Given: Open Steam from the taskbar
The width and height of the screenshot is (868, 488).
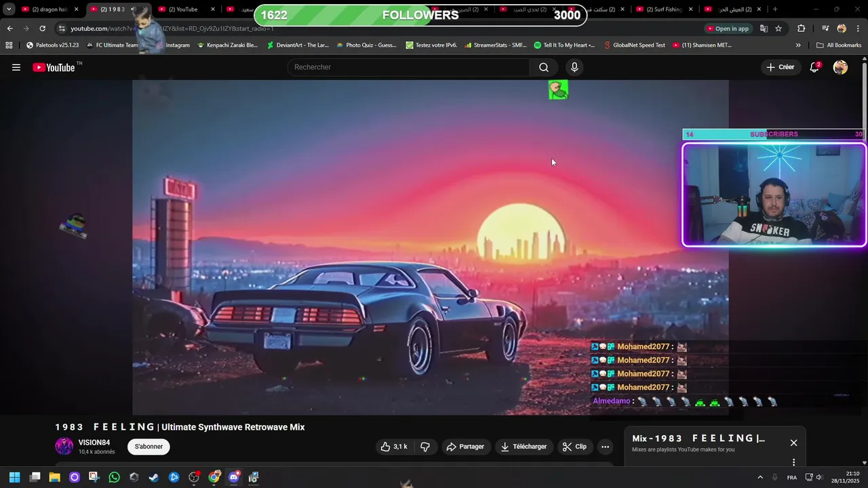Looking at the screenshot, I should [x=154, y=477].
